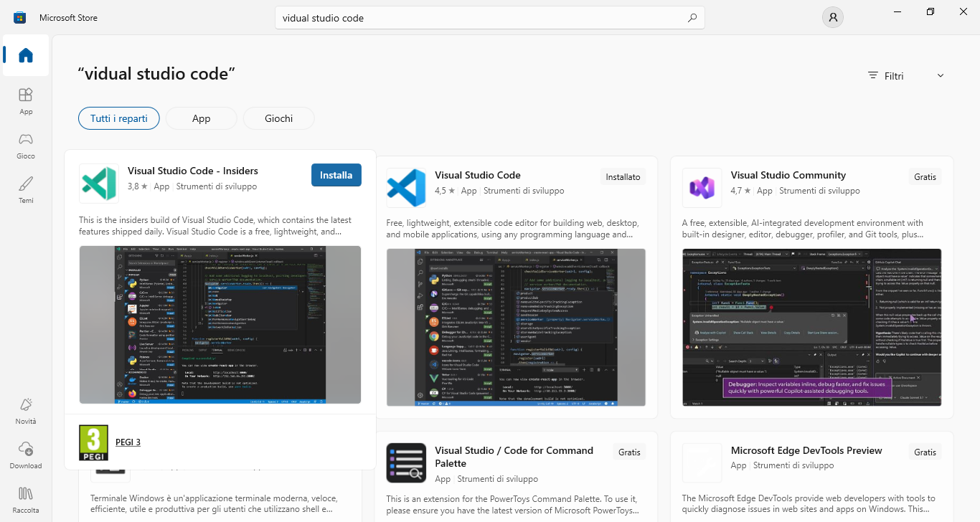Select the Tutti i reparti filter
980x522 pixels.
pyautogui.click(x=119, y=118)
